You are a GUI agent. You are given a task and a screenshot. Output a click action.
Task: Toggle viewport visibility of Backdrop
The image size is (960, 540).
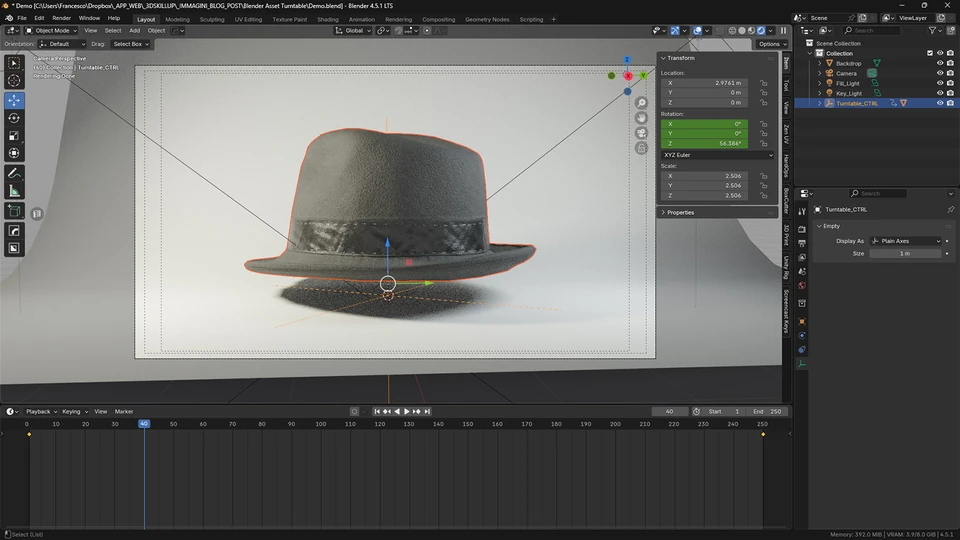pos(940,63)
